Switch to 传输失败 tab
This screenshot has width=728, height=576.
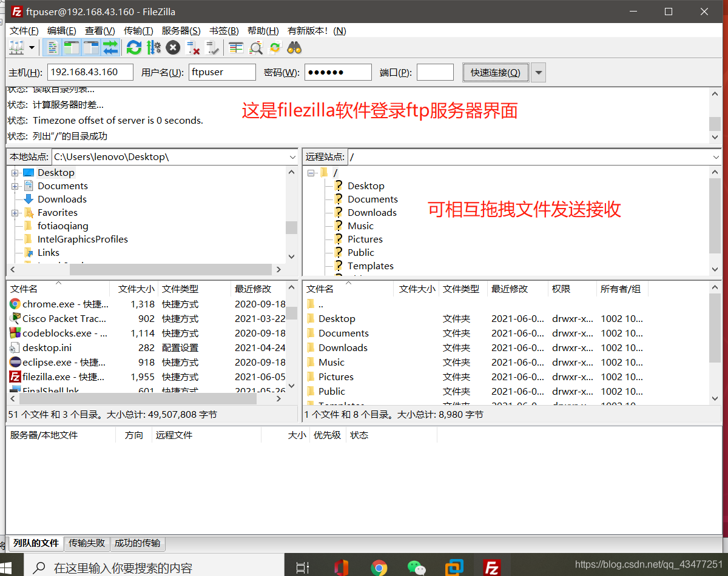click(x=87, y=543)
